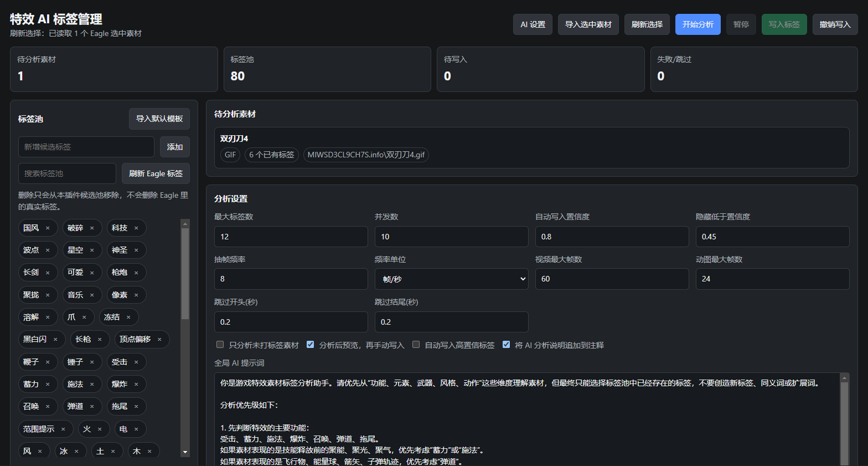The width and height of the screenshot is (868, 466).
Task: Remove the 拖尾 tag with its × icon
Action: (136, 407)
